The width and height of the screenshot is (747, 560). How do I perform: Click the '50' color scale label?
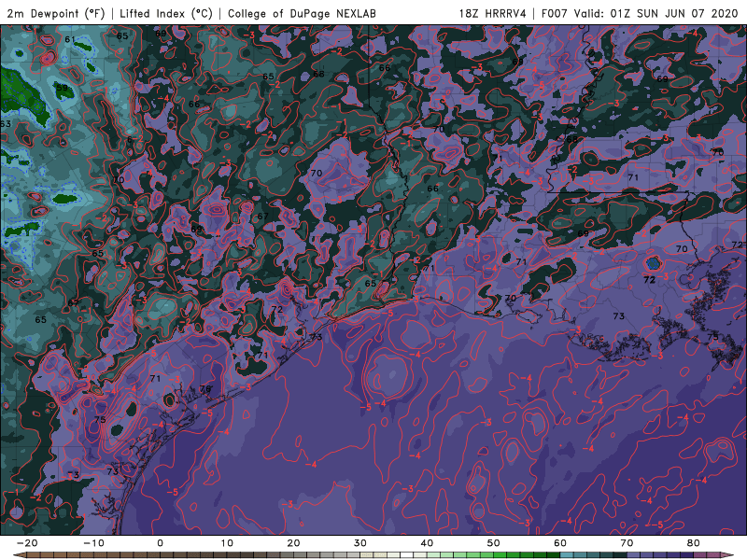[494, 543]
